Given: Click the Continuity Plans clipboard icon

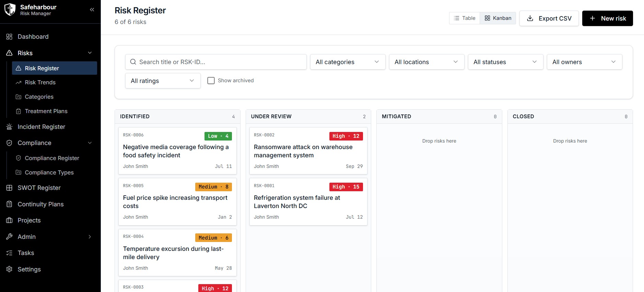Looking at the screenshot, I should coord(9,204).
